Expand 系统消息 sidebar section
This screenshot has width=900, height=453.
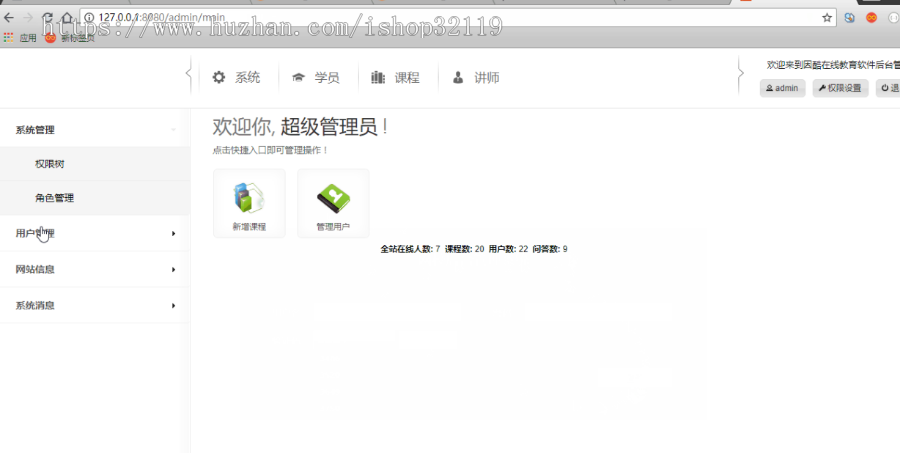95,305
